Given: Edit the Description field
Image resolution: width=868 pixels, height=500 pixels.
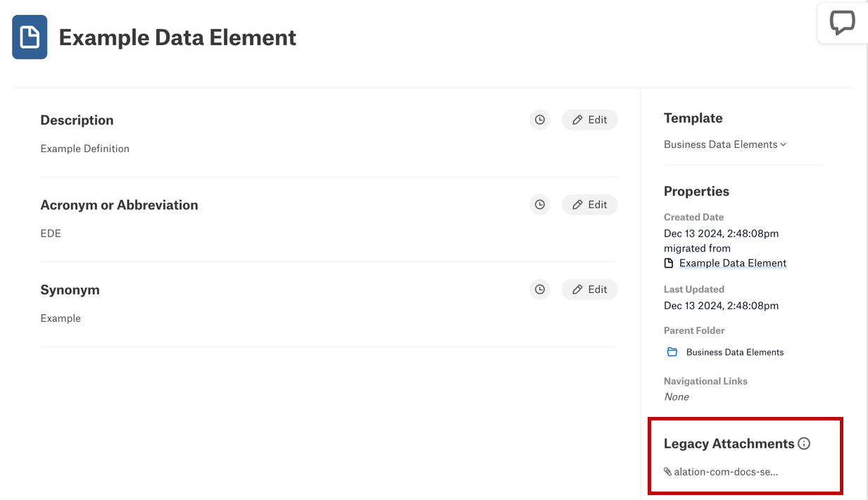Looking at the screenshot, I should coord(590,120).
